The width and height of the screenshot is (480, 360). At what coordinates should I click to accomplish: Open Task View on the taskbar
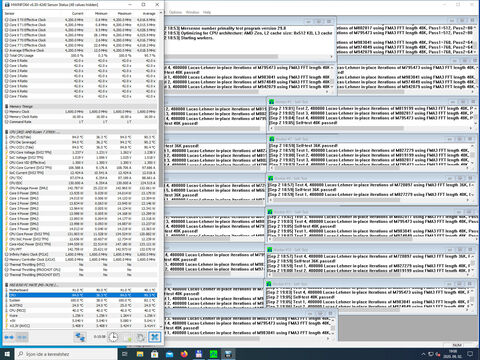[x=125, y=354]
